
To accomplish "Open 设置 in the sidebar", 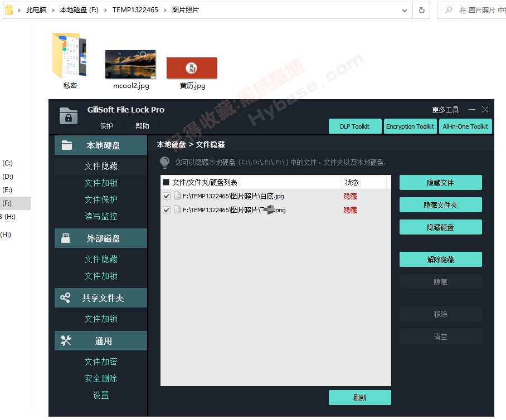I will click(101, 395).
